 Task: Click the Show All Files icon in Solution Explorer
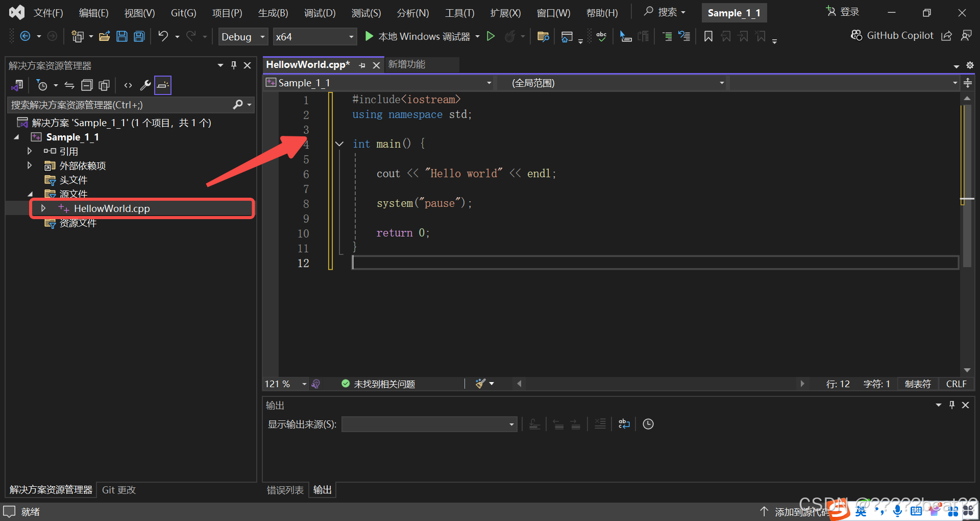(104, 85)
